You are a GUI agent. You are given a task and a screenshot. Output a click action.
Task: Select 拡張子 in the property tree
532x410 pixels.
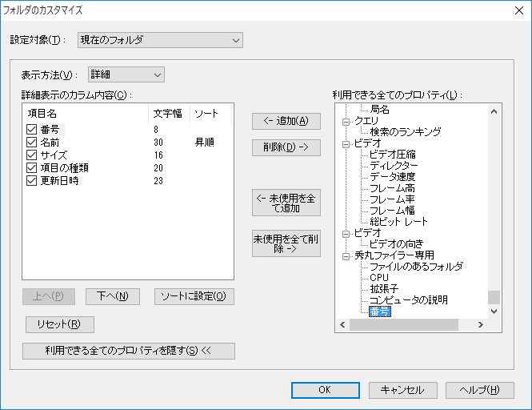tap(384, 289)
